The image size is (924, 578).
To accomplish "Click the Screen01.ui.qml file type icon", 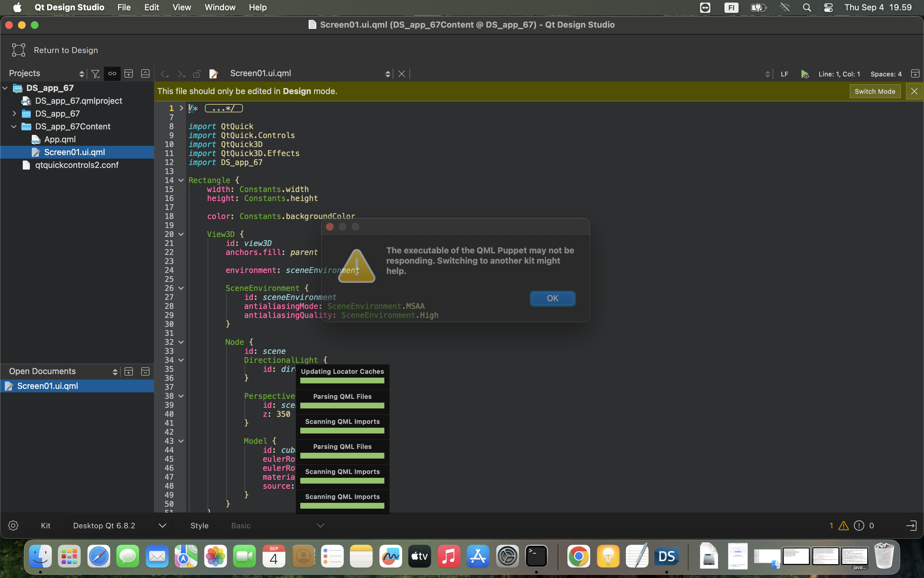I will pos(213,74).
